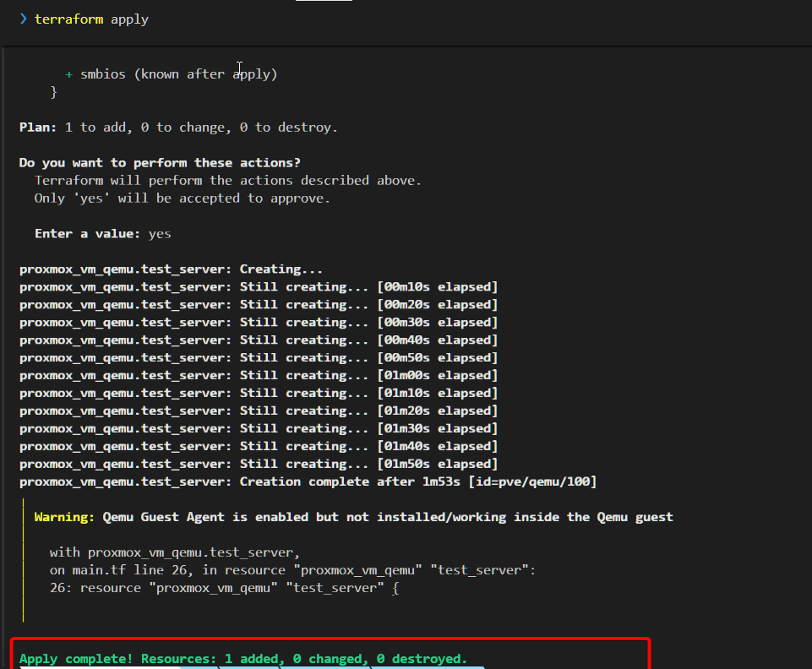The image size is (812, 669).
Task: Click the closing curly brace under smbios
Action: coord(54,91)
